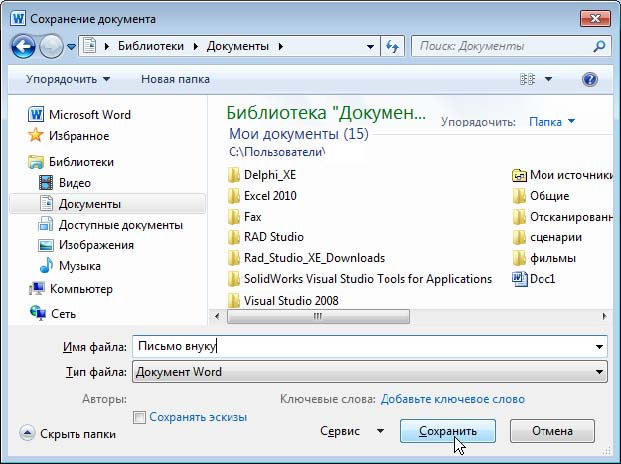Viewport: 621px width, 464px height.
Task: Click the Back navigation arrow button
Action: (x=23, y=46)
